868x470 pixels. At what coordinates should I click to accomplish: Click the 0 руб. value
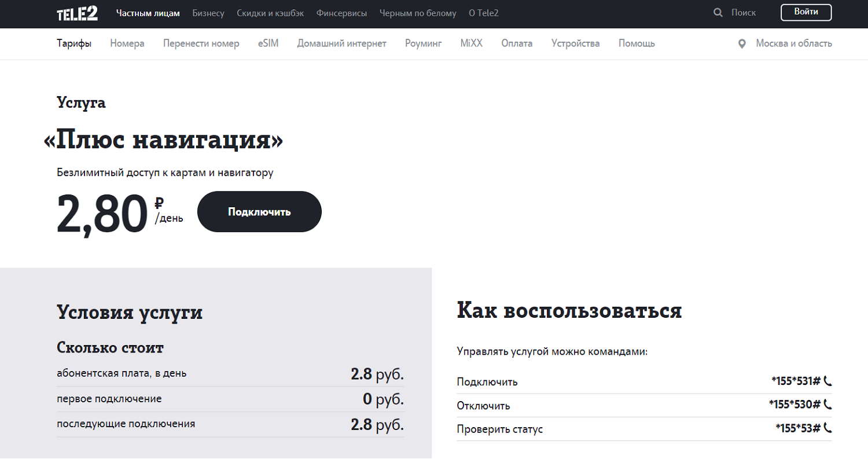(x=383, y=399)
